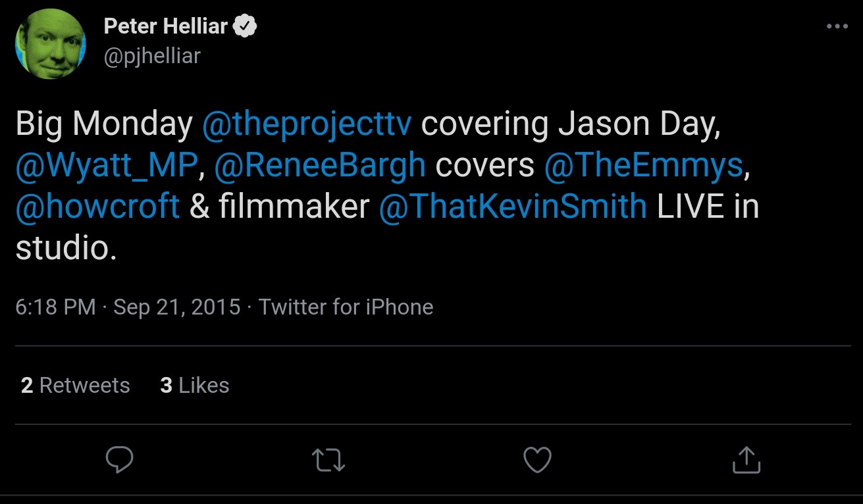Click the reply speech bubble icon
This screenshot has width=863, height=504.
click(119, 460)
